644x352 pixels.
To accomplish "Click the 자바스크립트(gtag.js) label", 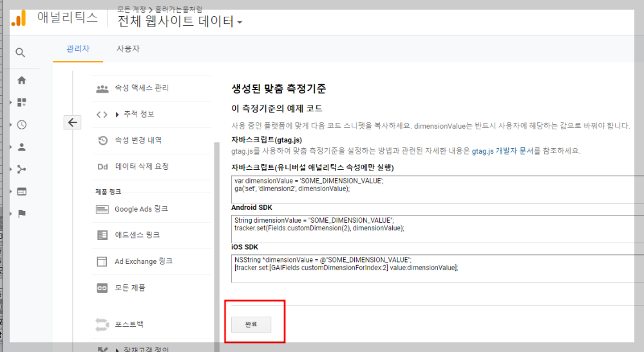I will point(267,140).
